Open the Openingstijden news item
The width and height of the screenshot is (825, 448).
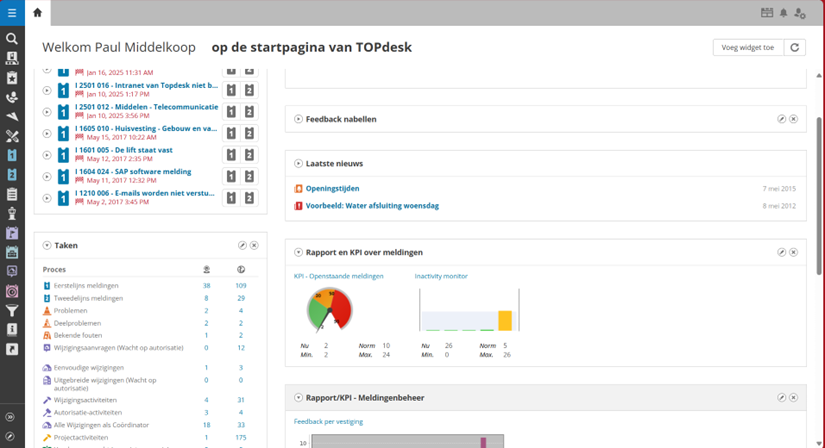pyautogui.click(x=332, y=188)
